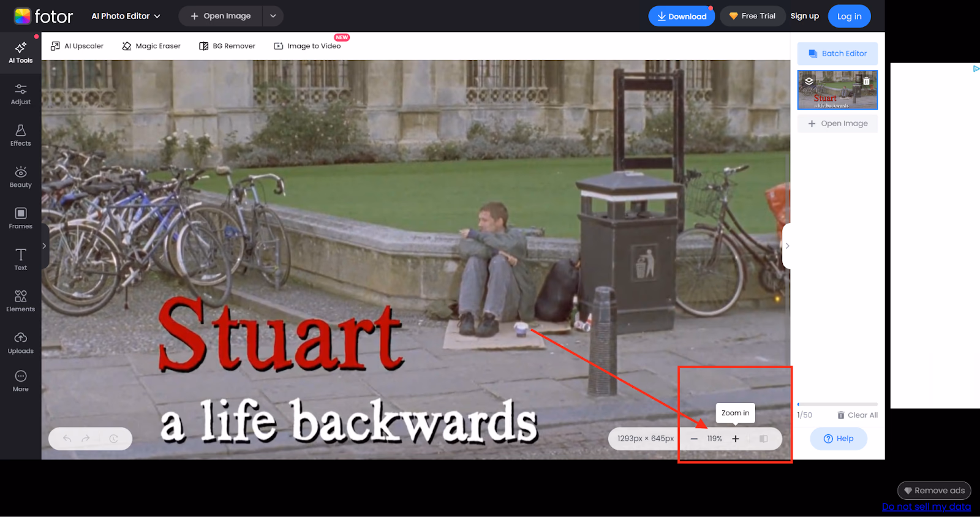Screen dimensions: 980x517
Task: Select the Beauty tool
Action: click(x=20, y=177)
